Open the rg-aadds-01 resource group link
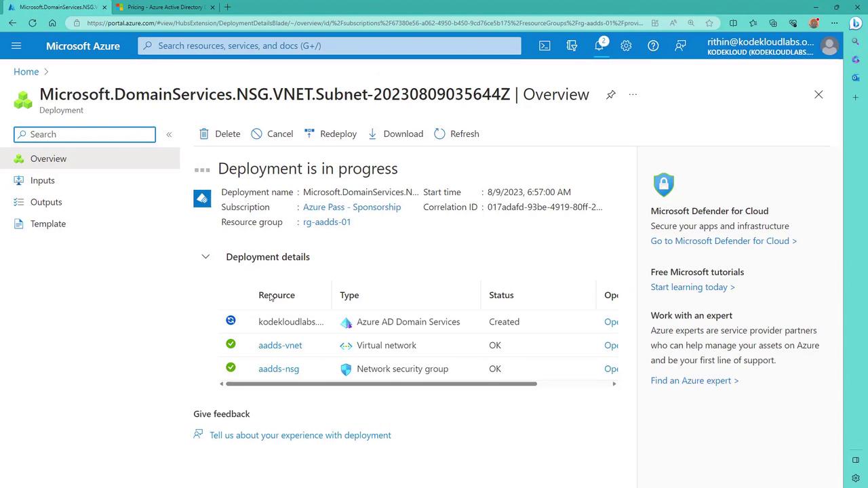The width and height of the screenshot is (868, 488). coord(327,222)
